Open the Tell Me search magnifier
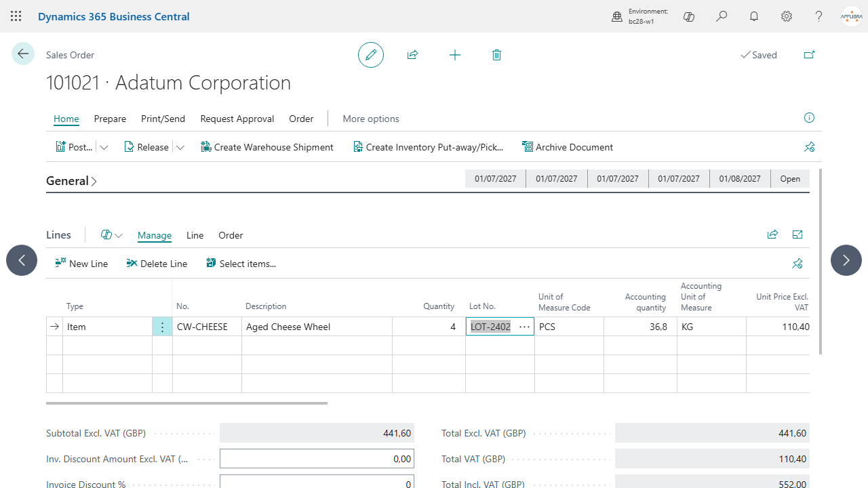This screenshot has width=868, height=488. (x=722, y=16)
